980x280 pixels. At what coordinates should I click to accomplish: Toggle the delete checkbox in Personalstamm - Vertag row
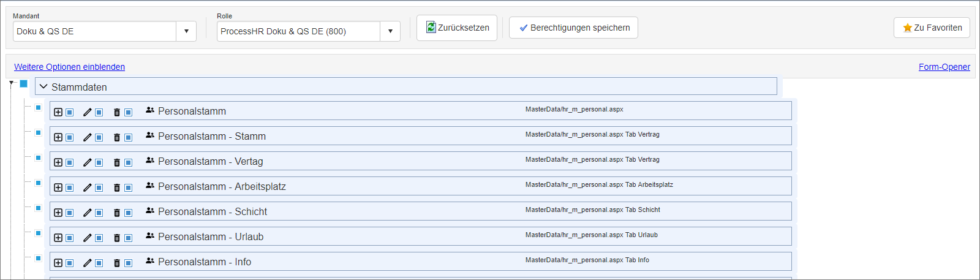[129, 162]
